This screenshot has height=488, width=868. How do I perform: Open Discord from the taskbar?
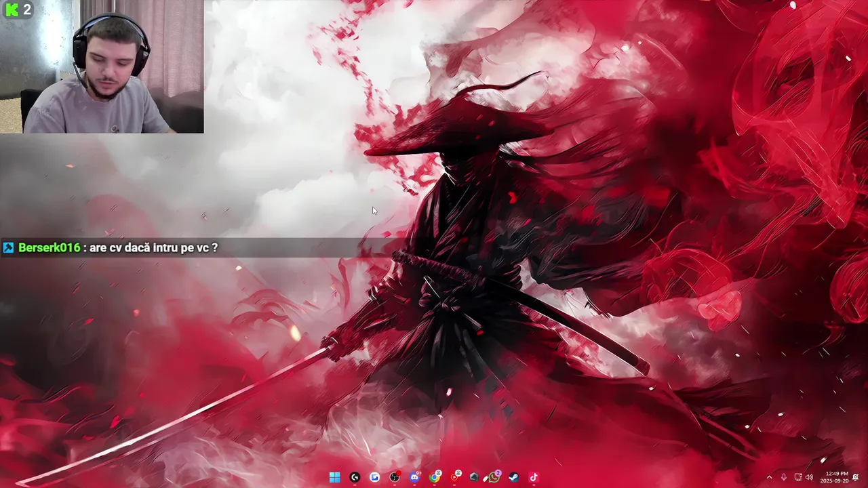[414, 477]
